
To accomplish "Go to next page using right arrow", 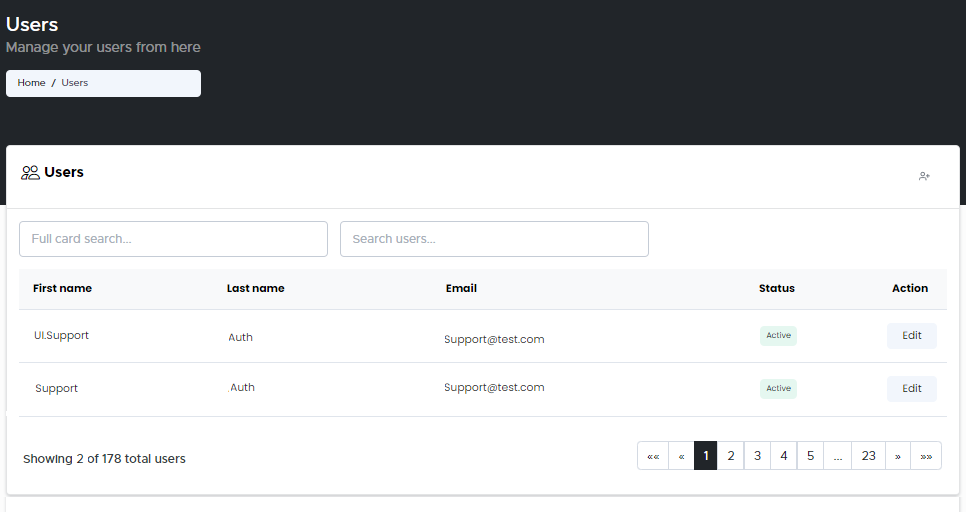I will (x=897, y=456).
